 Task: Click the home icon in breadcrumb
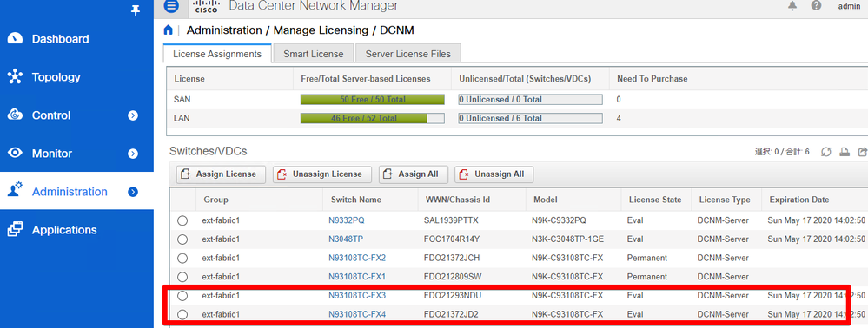tap(169, 30)
